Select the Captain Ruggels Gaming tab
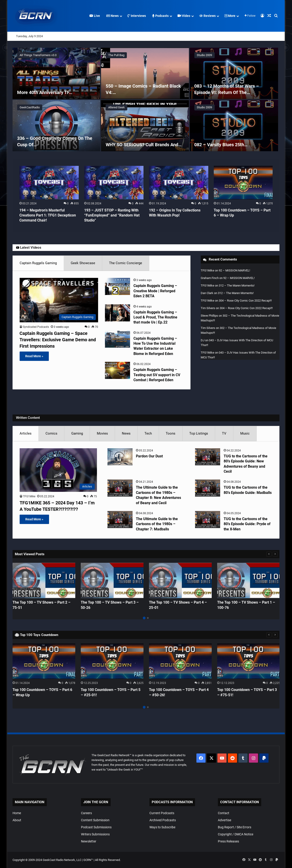 click(x=38, y=263)
